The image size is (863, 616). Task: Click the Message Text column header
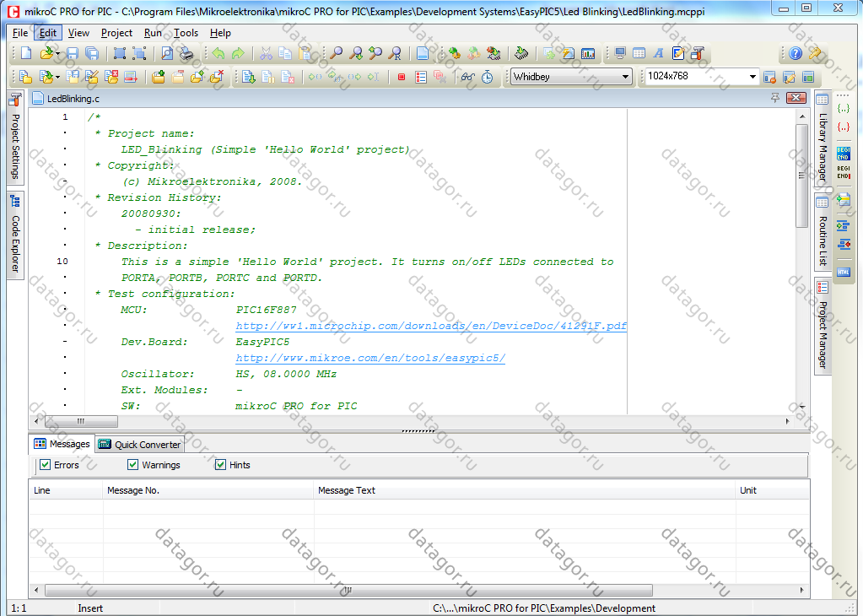coord(525,490)
